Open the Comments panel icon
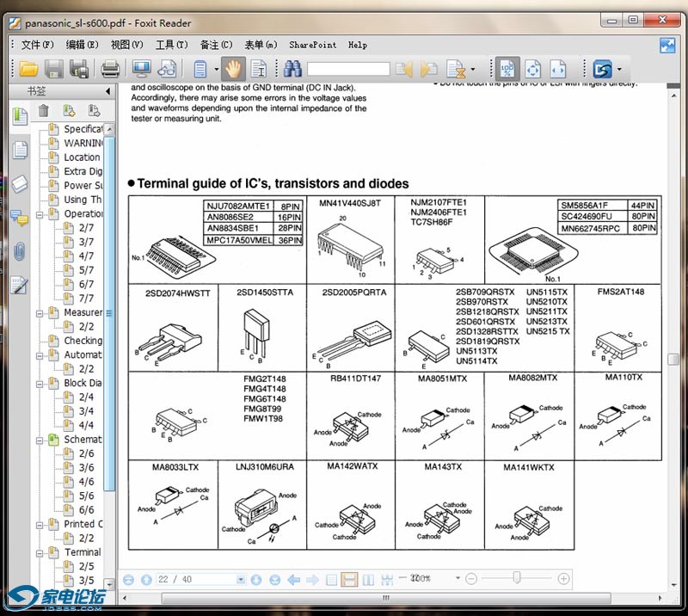This screenshot has width=688, height=616. coord(20,218)
